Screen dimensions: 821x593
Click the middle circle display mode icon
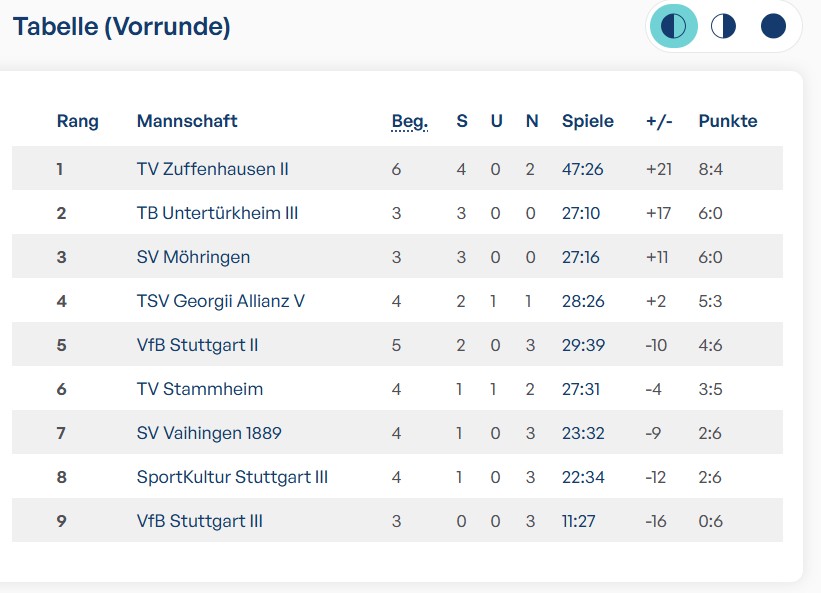click(723, 26)
